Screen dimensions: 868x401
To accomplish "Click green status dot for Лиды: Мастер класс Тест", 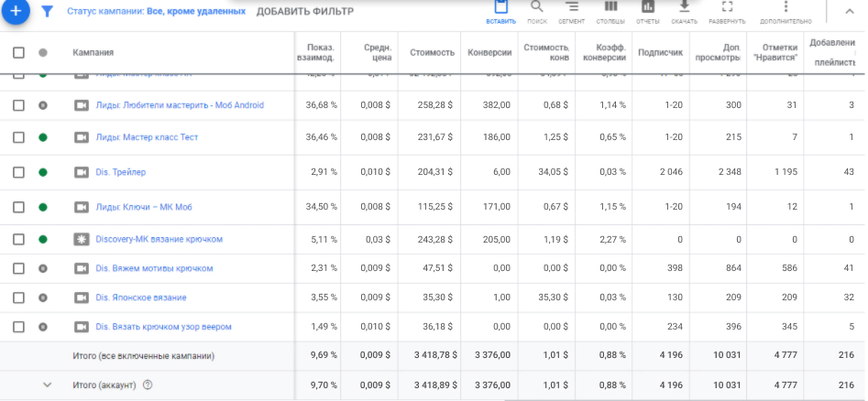I will point(43,137).
